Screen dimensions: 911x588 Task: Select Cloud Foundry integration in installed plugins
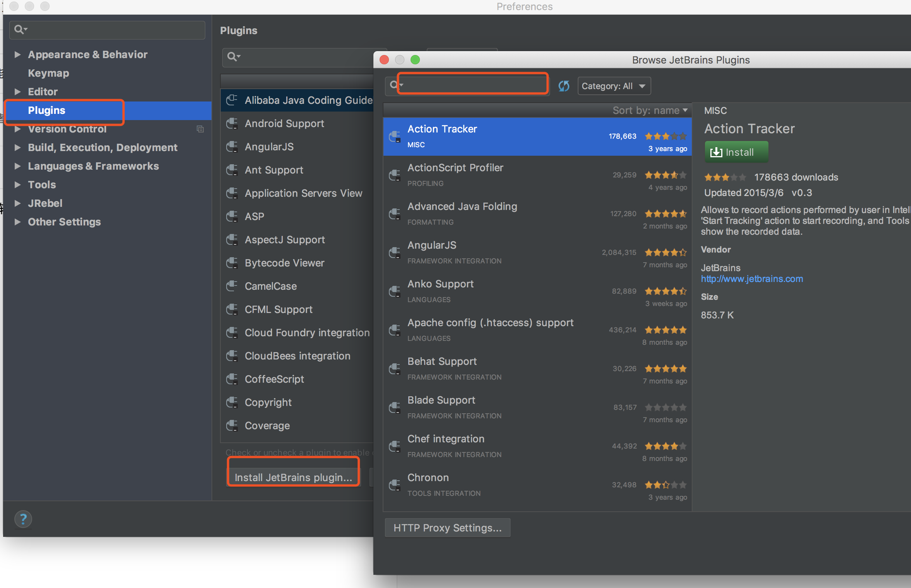click(297, 333)
